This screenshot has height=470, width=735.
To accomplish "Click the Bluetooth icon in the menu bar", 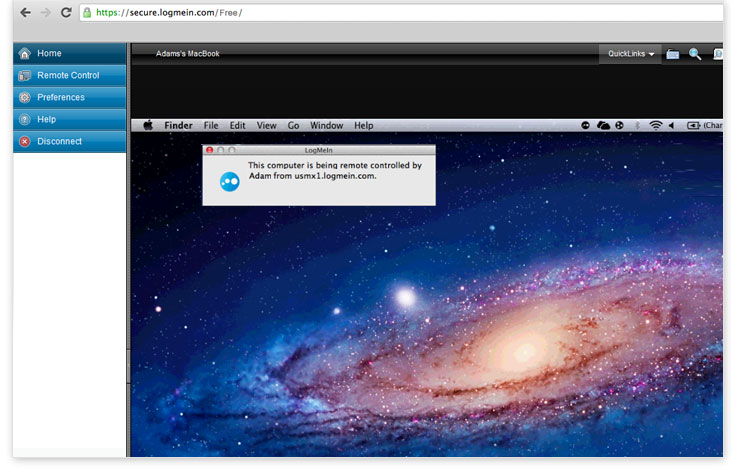I will point(637,125).
